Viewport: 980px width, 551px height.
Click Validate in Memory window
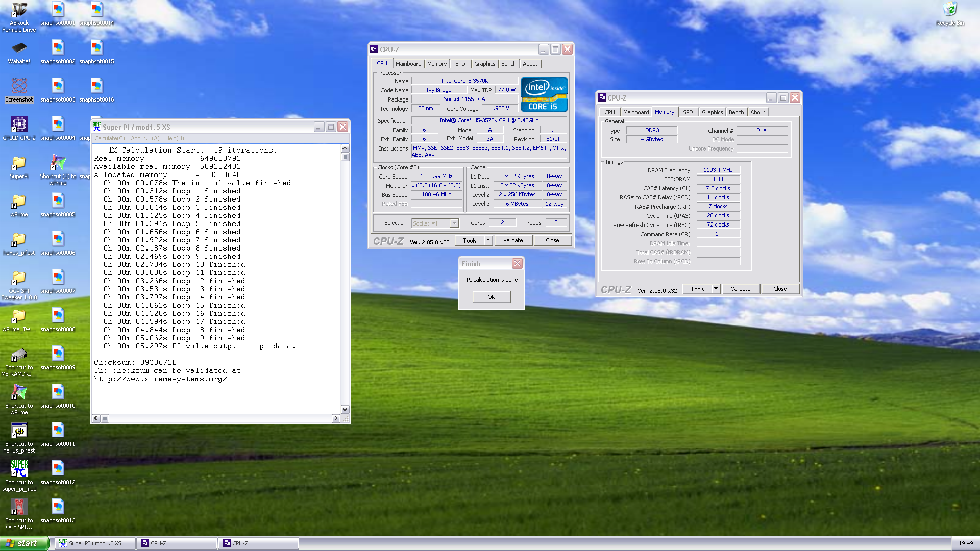tap(741, 289)
